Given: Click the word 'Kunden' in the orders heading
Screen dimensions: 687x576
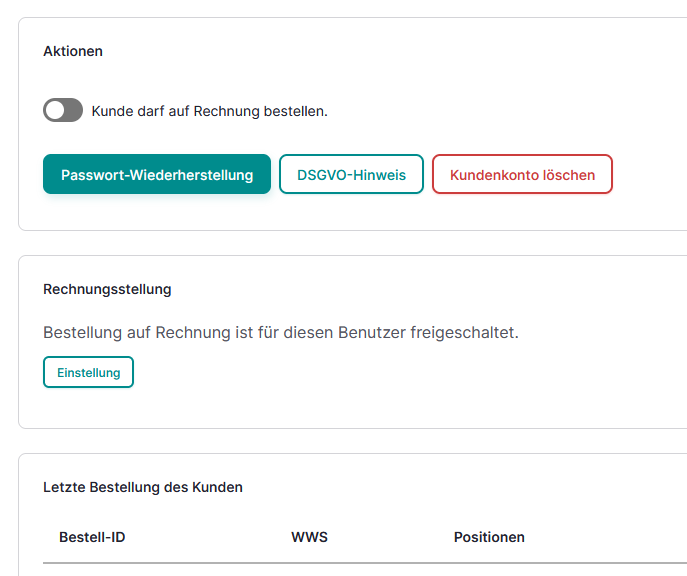Looking at the screenshot, I should [x=219, y=487].
